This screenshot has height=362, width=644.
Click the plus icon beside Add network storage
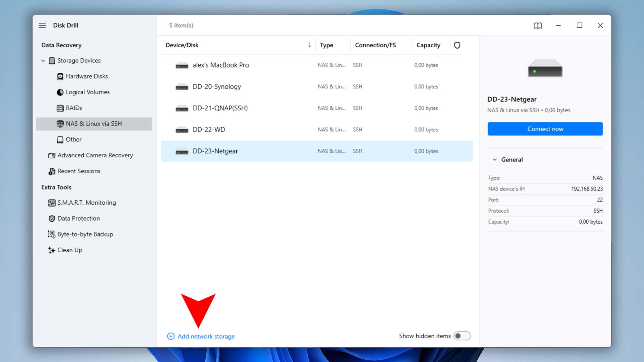(x=171, y=336)
